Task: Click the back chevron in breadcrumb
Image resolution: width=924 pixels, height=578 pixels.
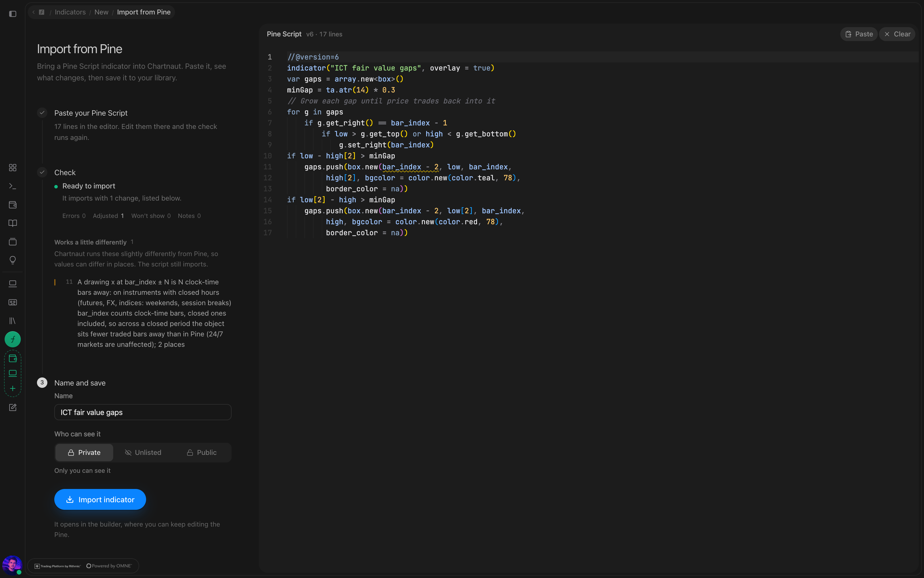Action: point(33,12)
